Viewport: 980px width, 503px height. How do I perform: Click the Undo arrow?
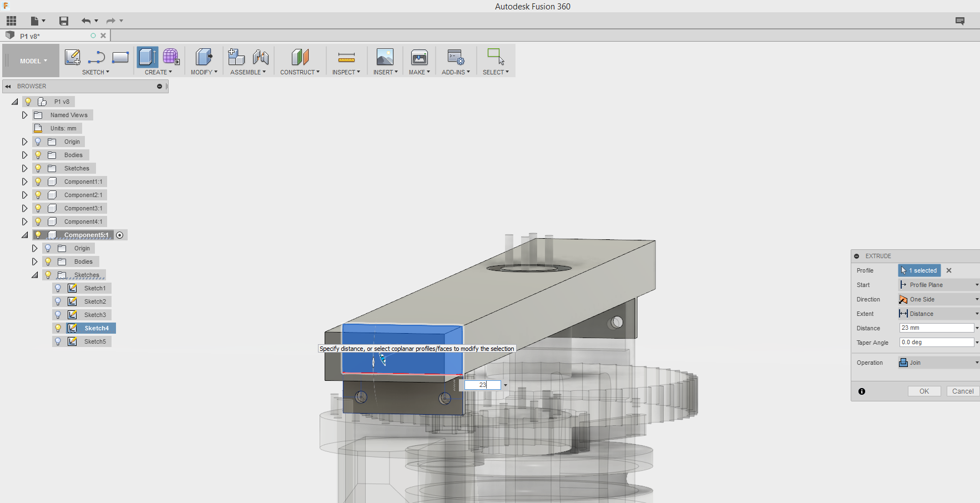[x=86, y=21]
